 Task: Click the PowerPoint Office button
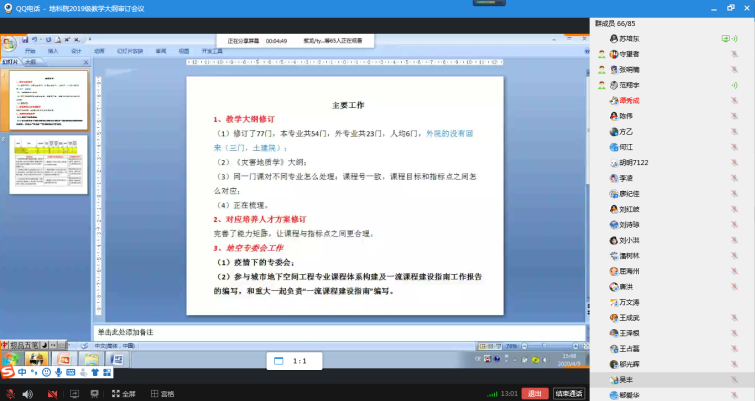click(8, 43)
